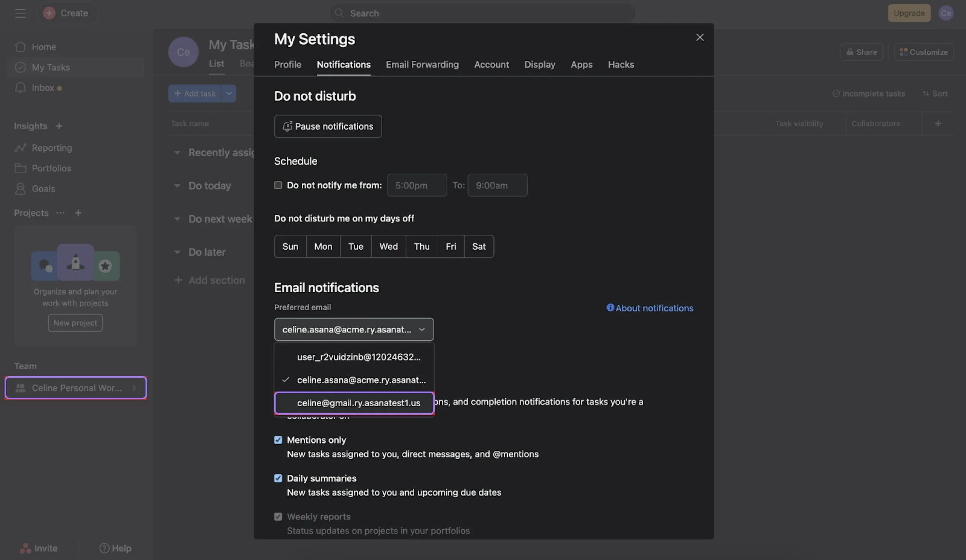Open the Sort options for tasks

tap(935, 93)
